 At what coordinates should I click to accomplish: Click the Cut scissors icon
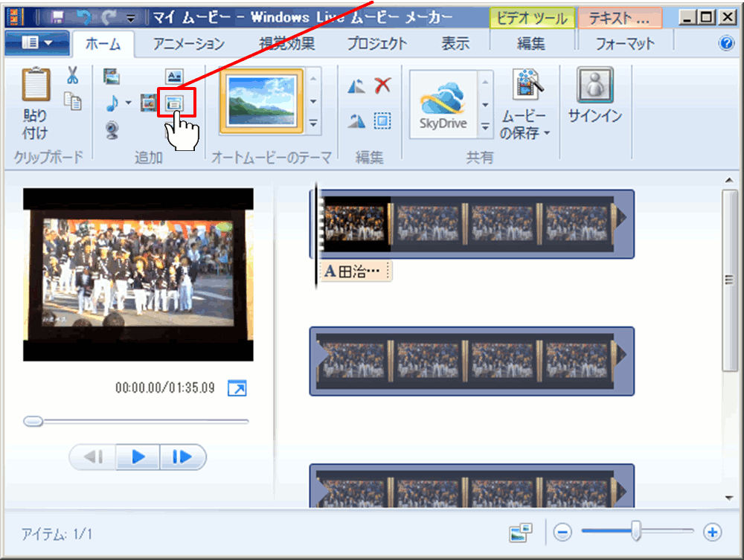(x=72, y=75)
